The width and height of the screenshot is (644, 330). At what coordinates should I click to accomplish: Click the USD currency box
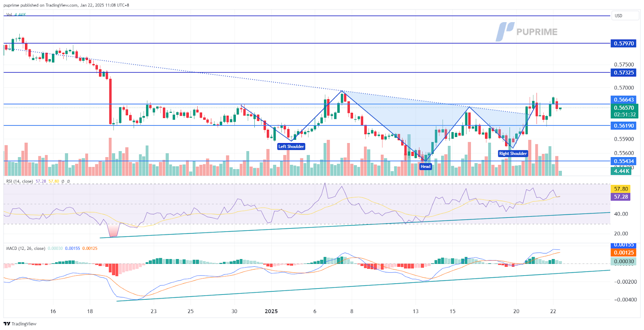[625, 16]
